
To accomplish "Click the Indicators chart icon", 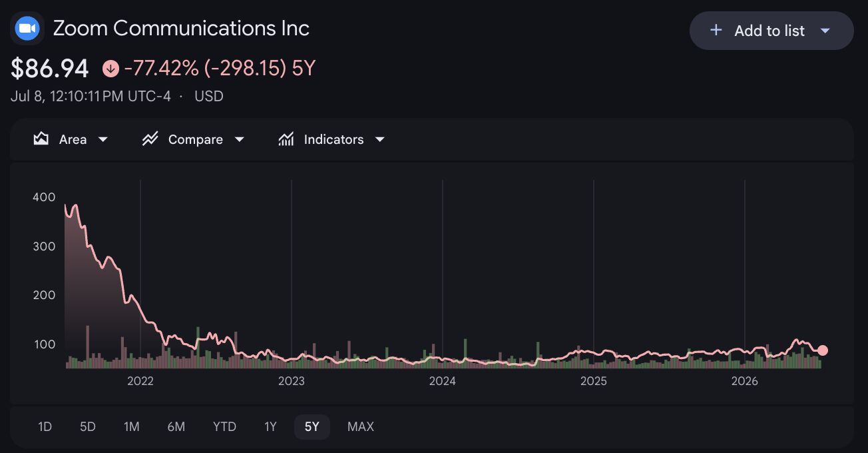I will 286,139.
